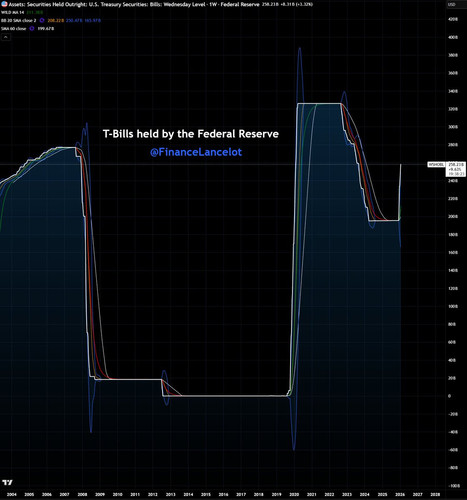This screenshot has height=500, width=467.
Task: Click the purple circle icon on the SMA 60 close row
Action: (x=32, y=29)
